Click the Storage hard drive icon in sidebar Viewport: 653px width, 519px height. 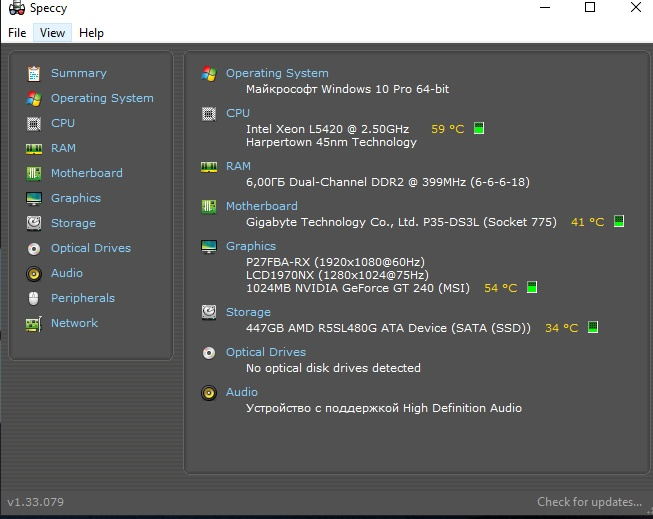[x=34, y=223]
